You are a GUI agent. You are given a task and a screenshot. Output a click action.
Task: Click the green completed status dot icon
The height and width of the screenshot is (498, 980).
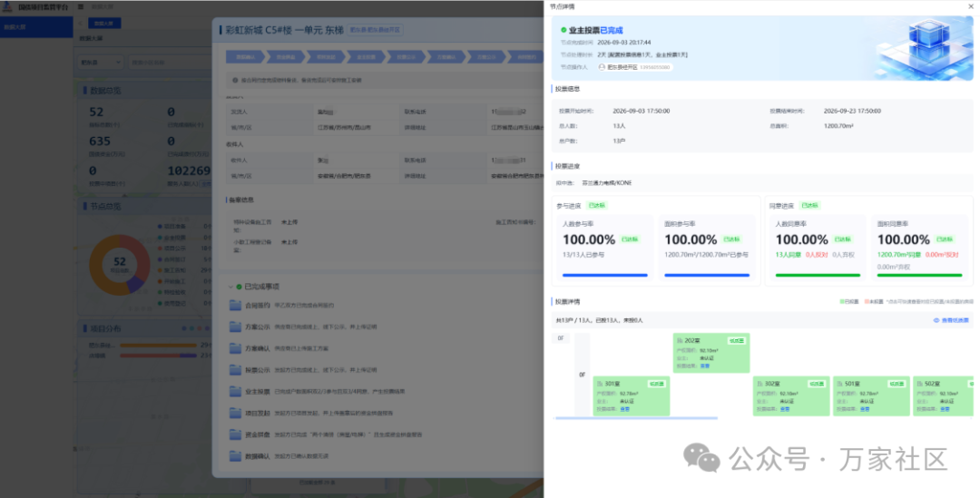tap(563, 30)
